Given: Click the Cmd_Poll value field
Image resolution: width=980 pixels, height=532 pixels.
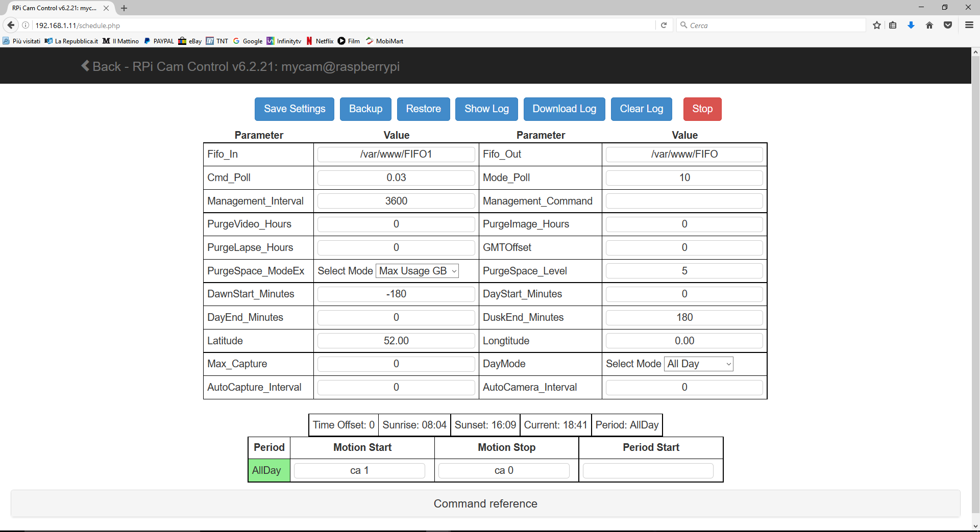Looking at the screenshot, I should 396,178.
